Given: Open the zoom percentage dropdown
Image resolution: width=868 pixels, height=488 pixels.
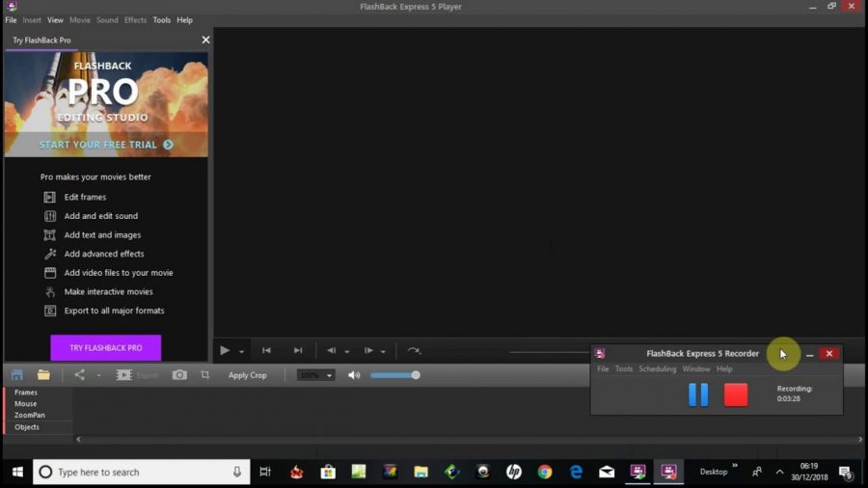Looking at the screenshot, I should click(329, 375).
